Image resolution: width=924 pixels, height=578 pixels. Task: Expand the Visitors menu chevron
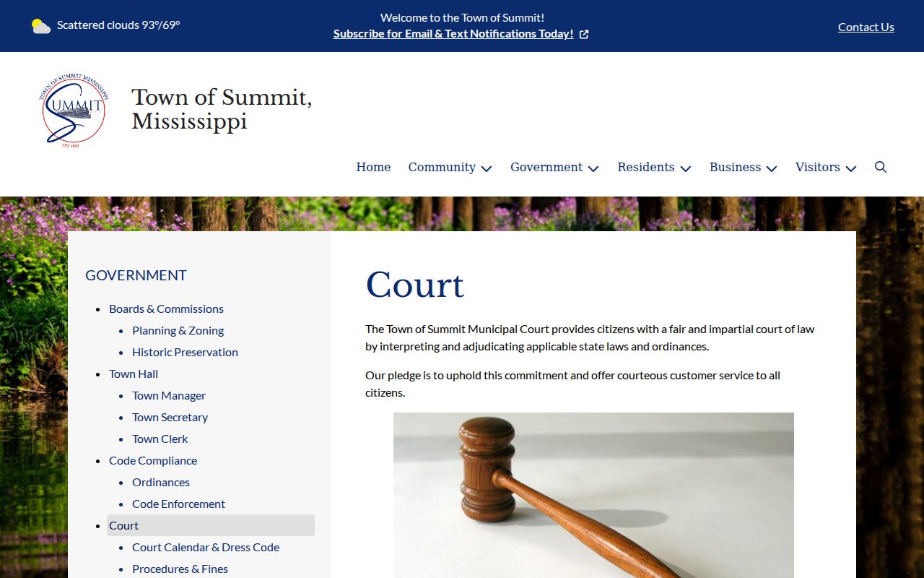tap(851, 168)
